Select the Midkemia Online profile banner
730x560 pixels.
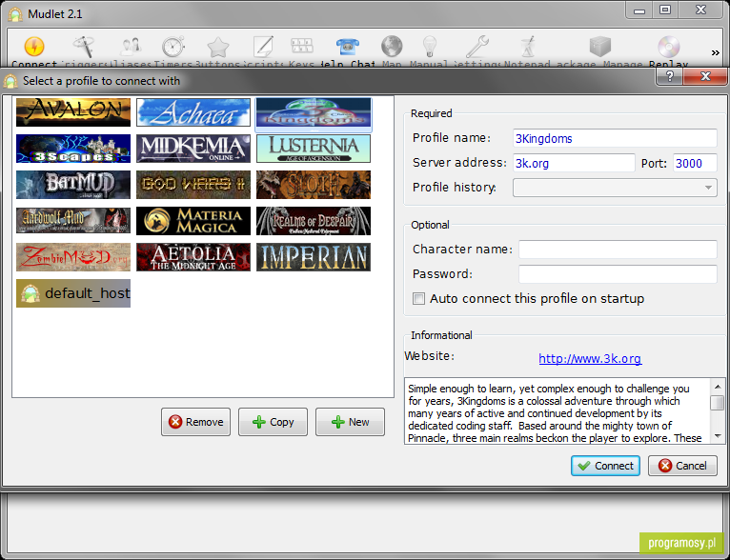click(x=193, y=149)
